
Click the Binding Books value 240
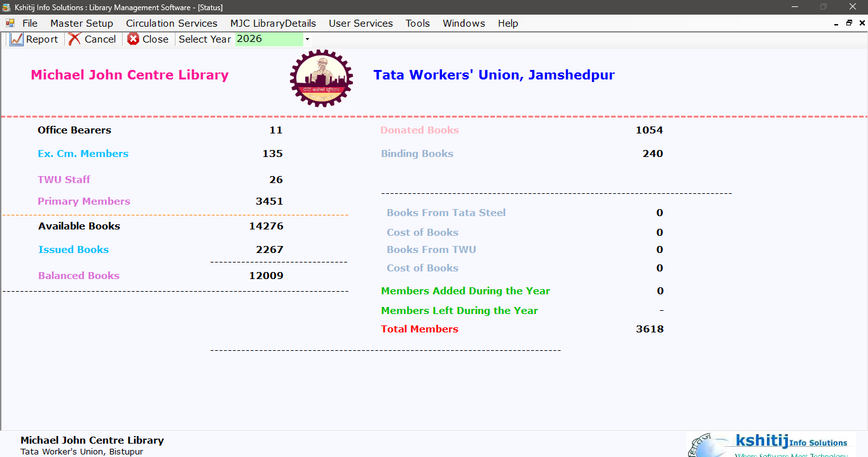(653, 154)
